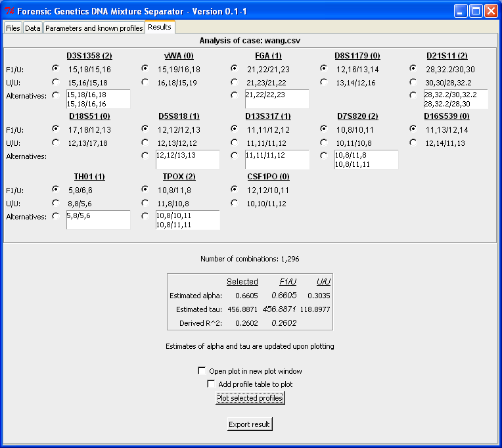Select U/U option 16,18/15,19 for vWA
This screenshot has width=502, height=448.
pos(145,82)
